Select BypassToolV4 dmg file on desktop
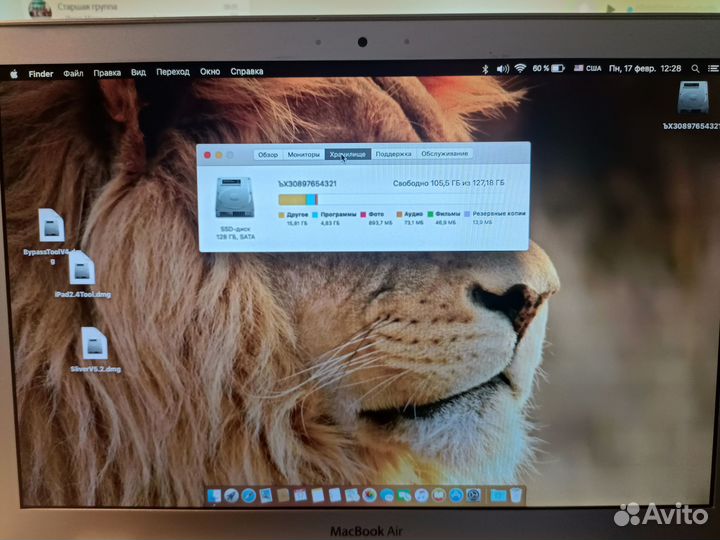720x540 pixels. (51, 225)
